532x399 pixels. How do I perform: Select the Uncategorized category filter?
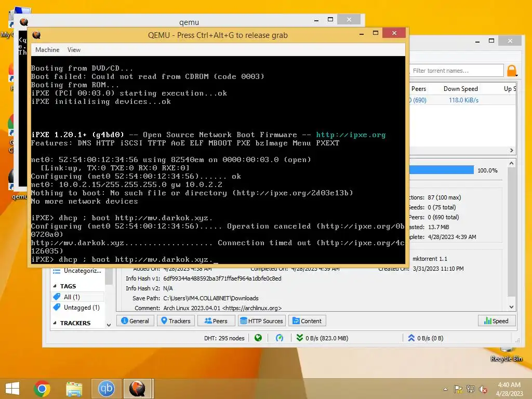click(x=83, y=271)
